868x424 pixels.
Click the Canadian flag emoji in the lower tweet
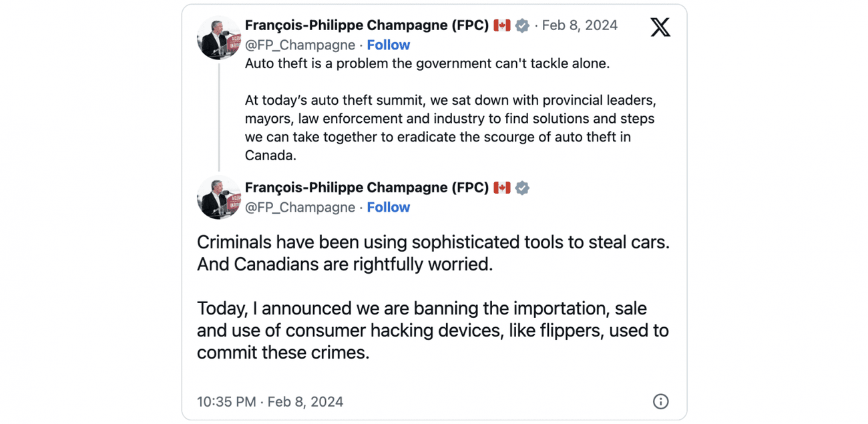(501, 188)
